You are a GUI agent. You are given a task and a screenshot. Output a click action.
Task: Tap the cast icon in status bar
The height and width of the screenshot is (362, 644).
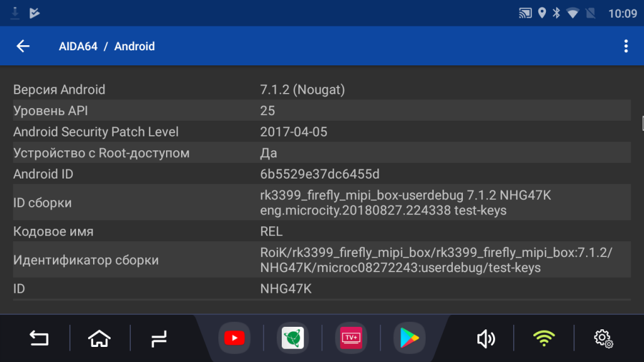coord(525,13)
